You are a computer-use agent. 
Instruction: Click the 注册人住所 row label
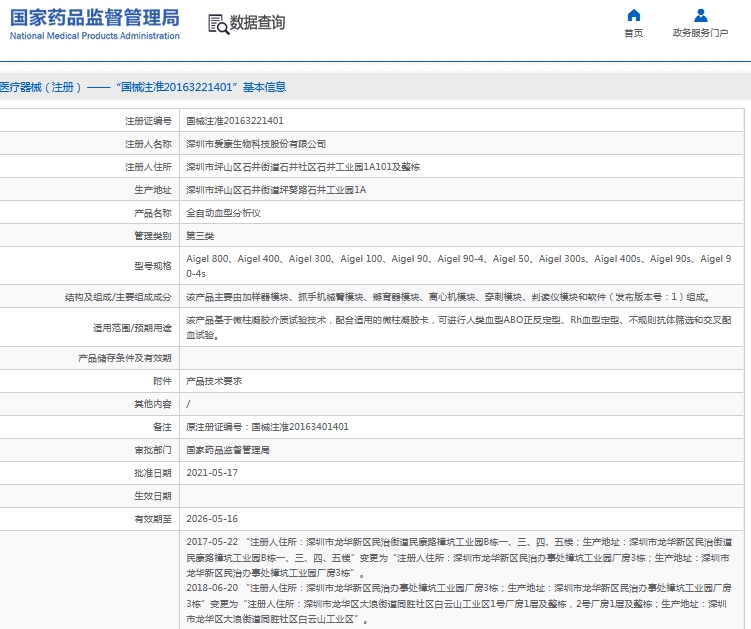tap(148, 167)
